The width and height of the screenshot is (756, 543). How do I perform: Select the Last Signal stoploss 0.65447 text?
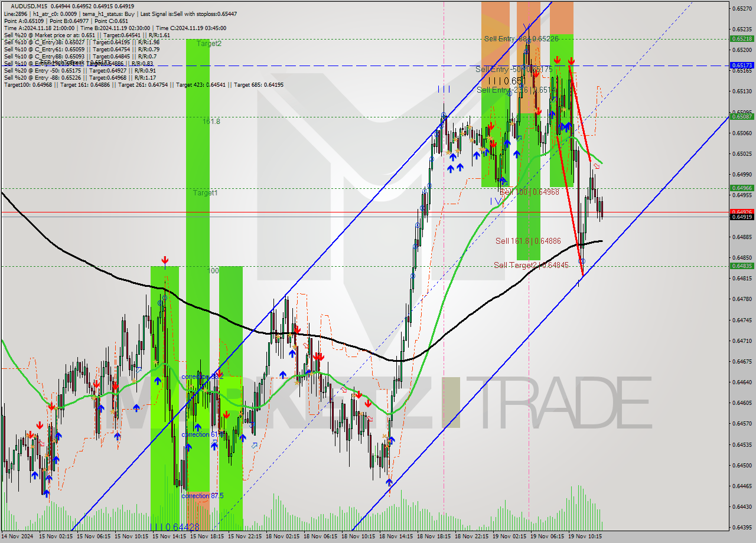(190, 13)
